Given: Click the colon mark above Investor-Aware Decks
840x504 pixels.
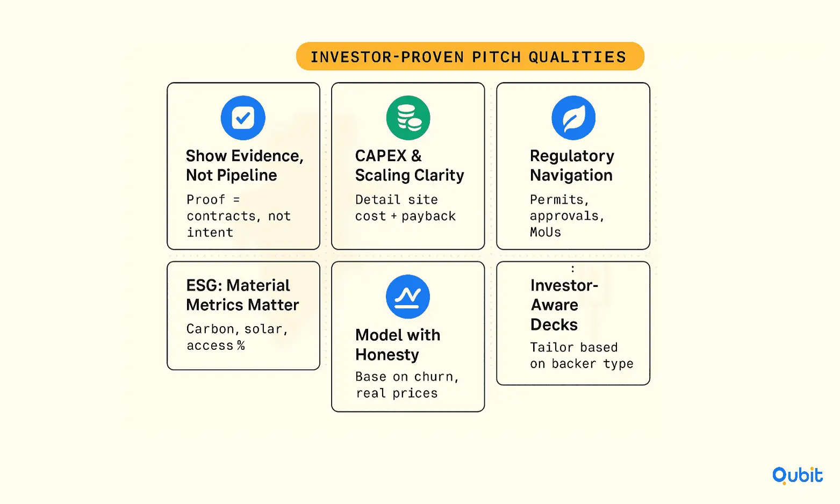Looking at the screenshot, I should 573,269.
